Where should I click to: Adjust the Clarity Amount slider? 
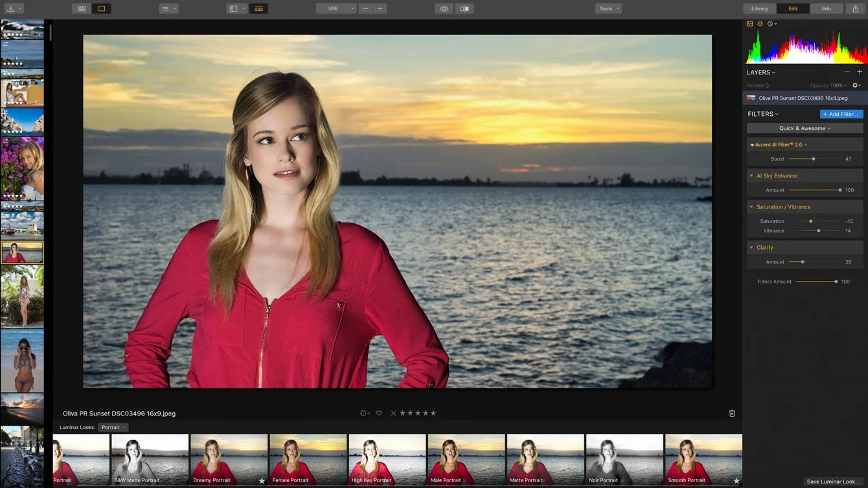coord(814,262)
